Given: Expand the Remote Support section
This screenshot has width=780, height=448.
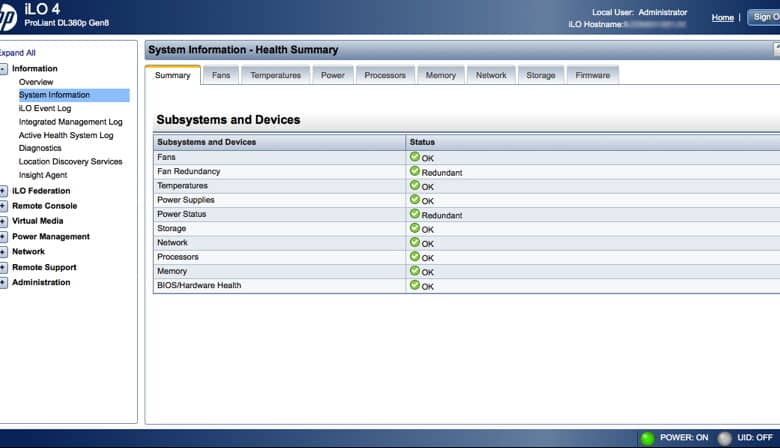Looking at the screenshot, I should (3, 268).
